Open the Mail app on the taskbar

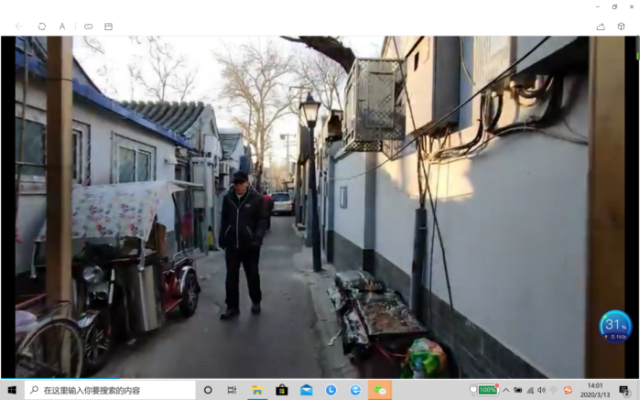point(306,390)
